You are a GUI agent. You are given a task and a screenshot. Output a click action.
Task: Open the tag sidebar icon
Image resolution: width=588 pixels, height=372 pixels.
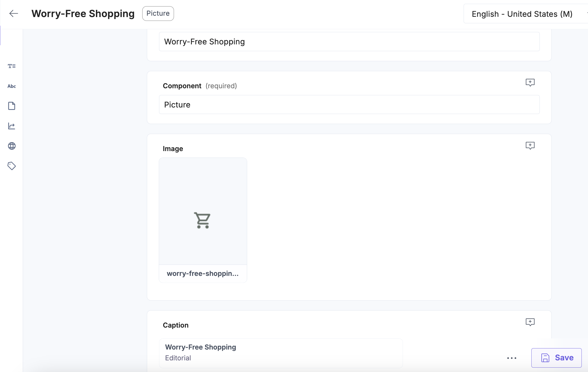point(12,166)
